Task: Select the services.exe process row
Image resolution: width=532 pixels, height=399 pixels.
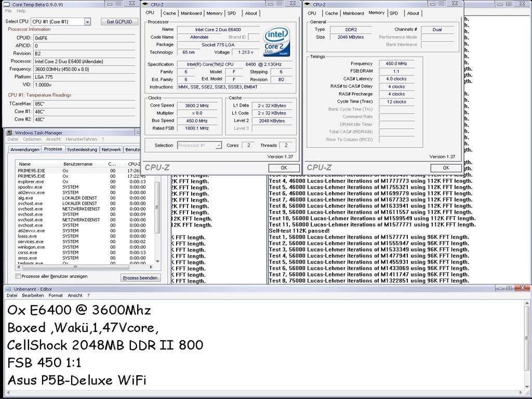Action: (x=85, y=242)
